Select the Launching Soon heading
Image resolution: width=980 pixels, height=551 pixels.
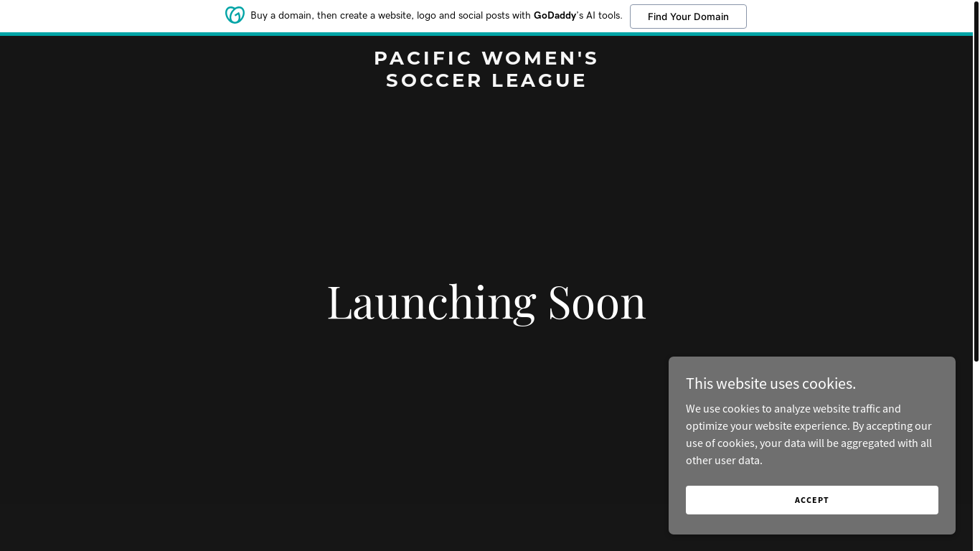coord(486,301)
